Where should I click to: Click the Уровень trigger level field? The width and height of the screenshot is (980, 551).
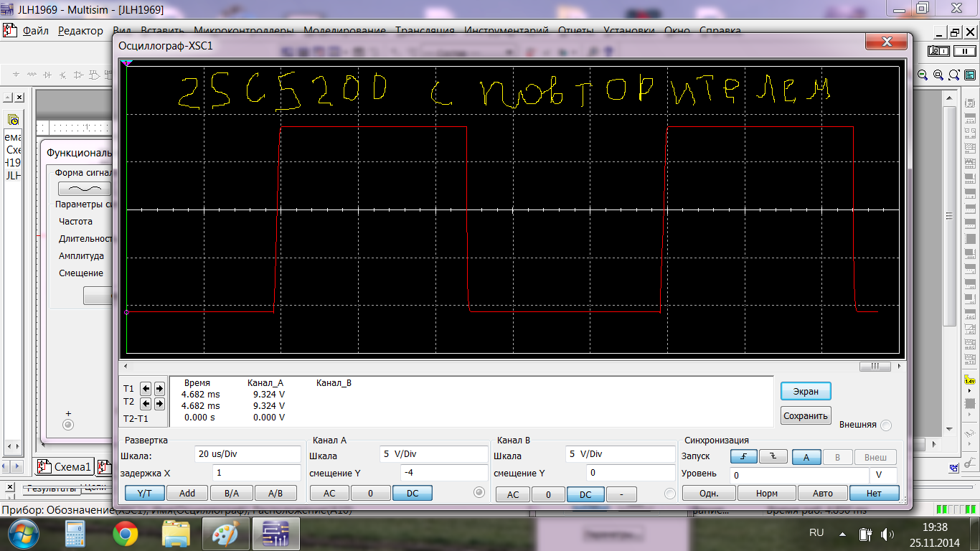point(799,475)
